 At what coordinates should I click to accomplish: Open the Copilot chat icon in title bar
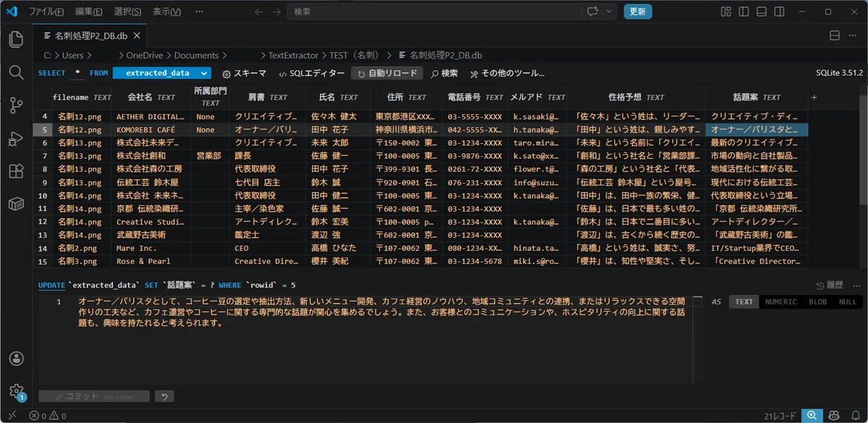[594, 12]
